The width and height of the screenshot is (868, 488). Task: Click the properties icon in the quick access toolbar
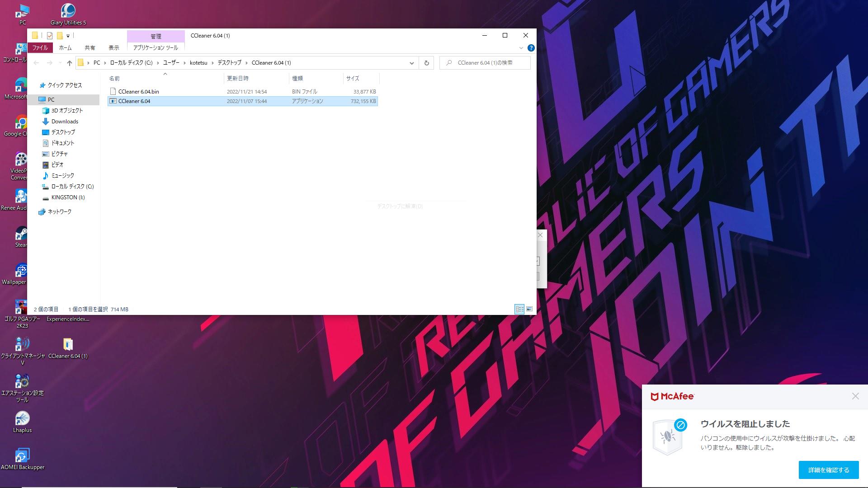[x=50, y=36]
